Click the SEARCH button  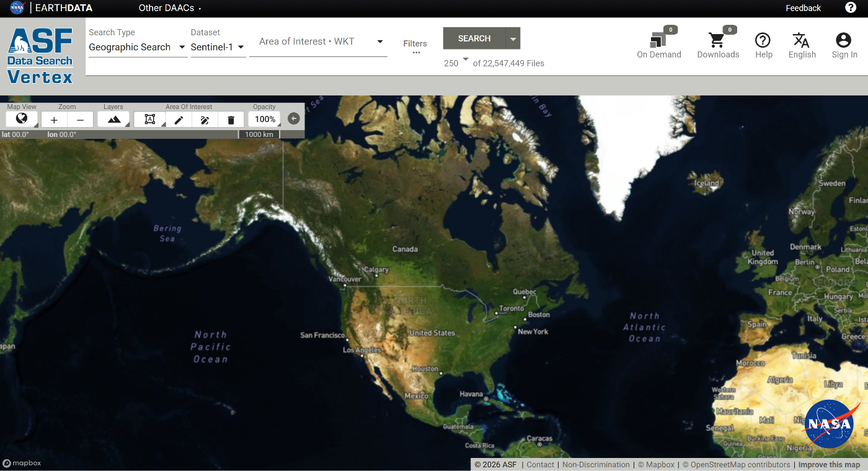(x=473, y=38)
